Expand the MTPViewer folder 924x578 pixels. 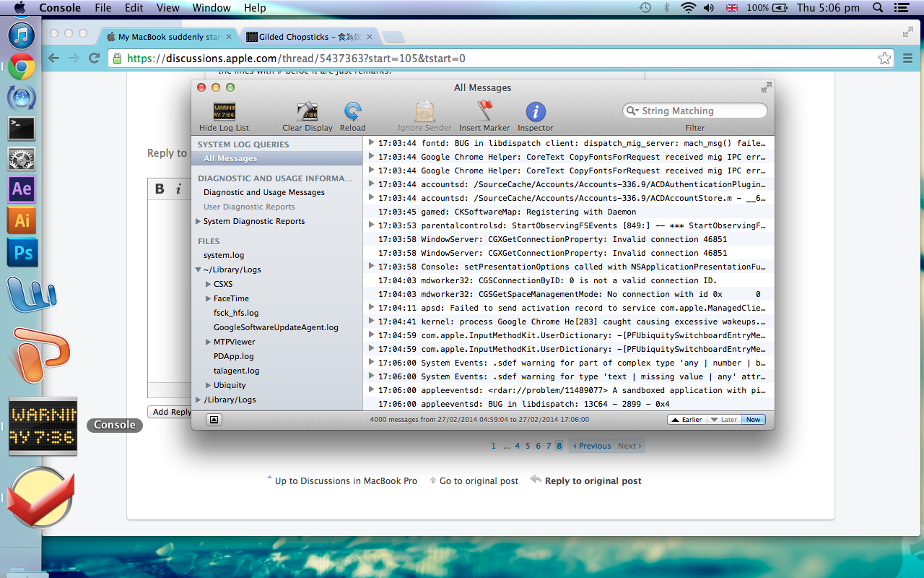click(209, 342)
